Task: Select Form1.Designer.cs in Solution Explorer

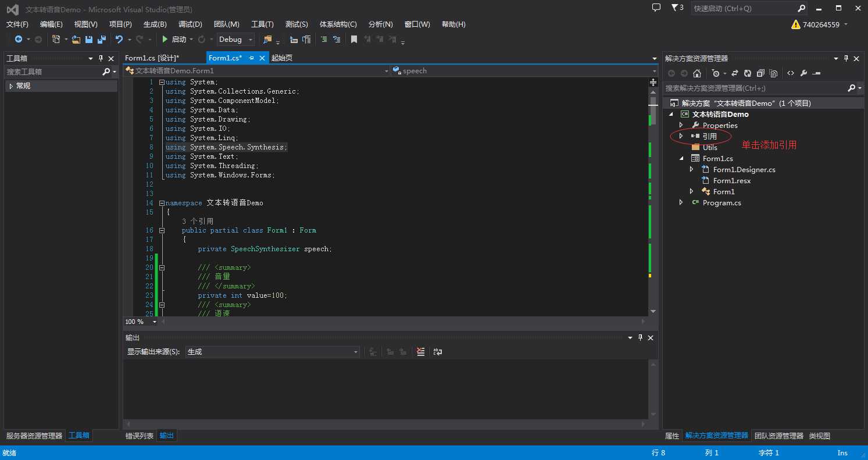Action: pyautogui.click(x=744, y=170)
